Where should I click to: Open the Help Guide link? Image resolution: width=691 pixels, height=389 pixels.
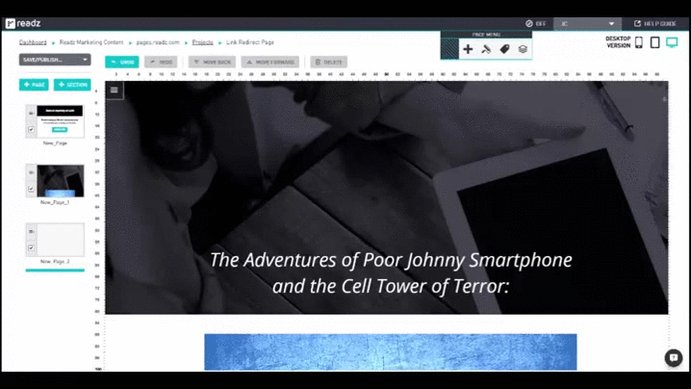point(655,23)
